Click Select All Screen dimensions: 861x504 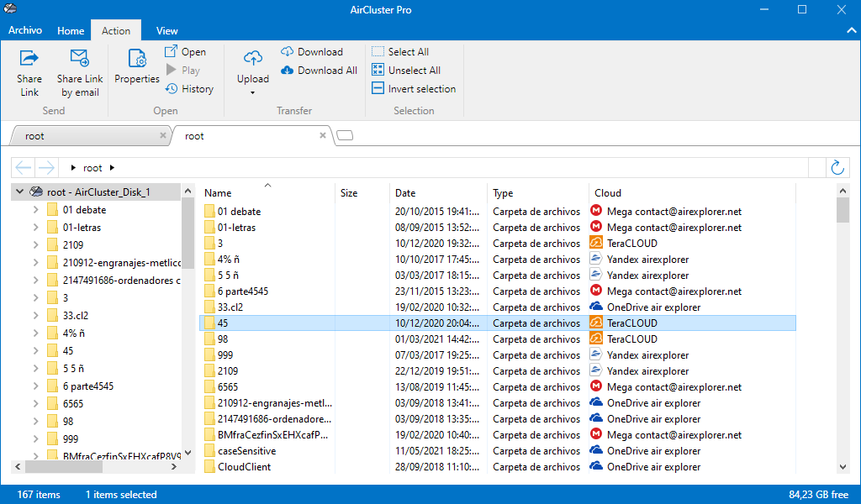point(400,51)
